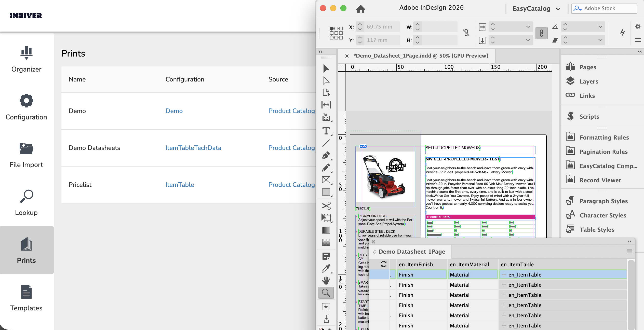Click the InDesign Home icon

pos(360,9)
